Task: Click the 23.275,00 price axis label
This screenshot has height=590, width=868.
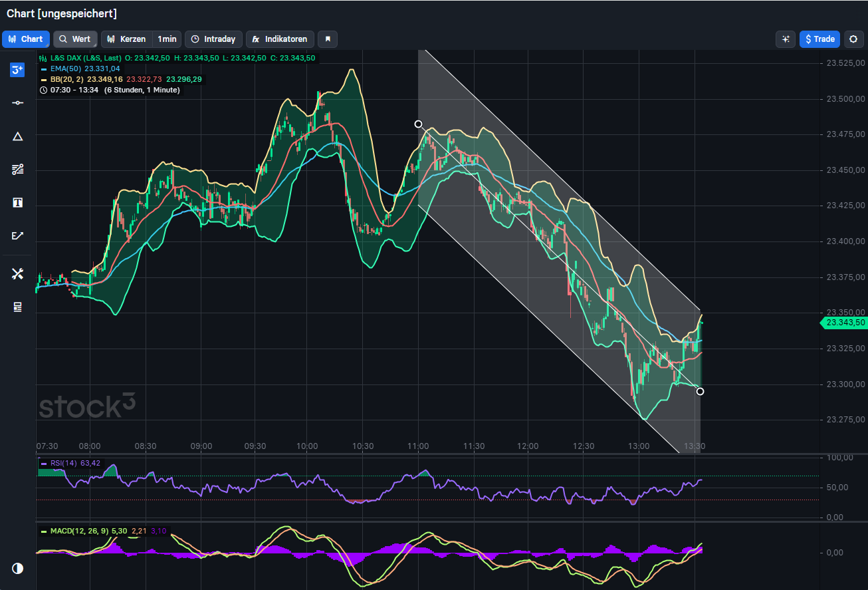Action: point(845,419)
